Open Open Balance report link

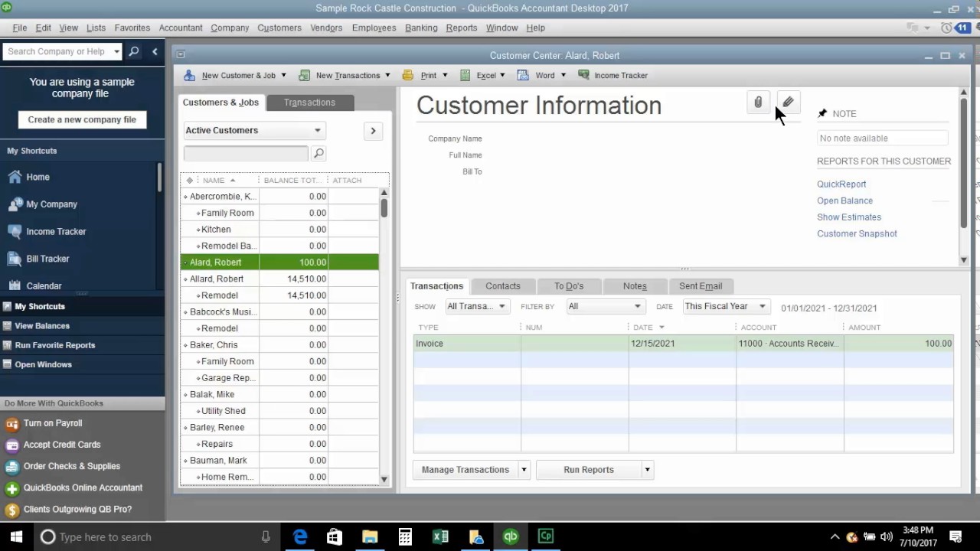(x=844, y=201)
